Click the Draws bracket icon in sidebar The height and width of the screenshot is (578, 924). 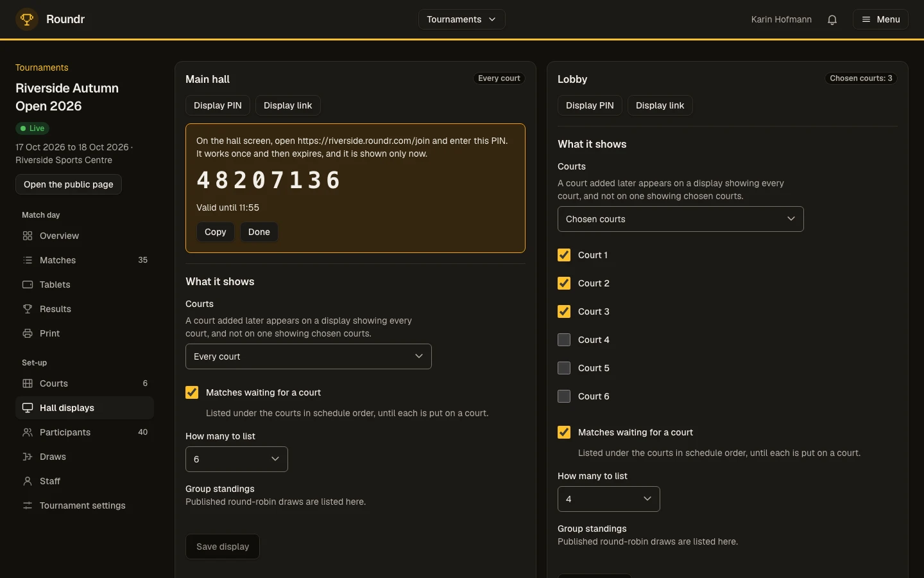[28, 457]
